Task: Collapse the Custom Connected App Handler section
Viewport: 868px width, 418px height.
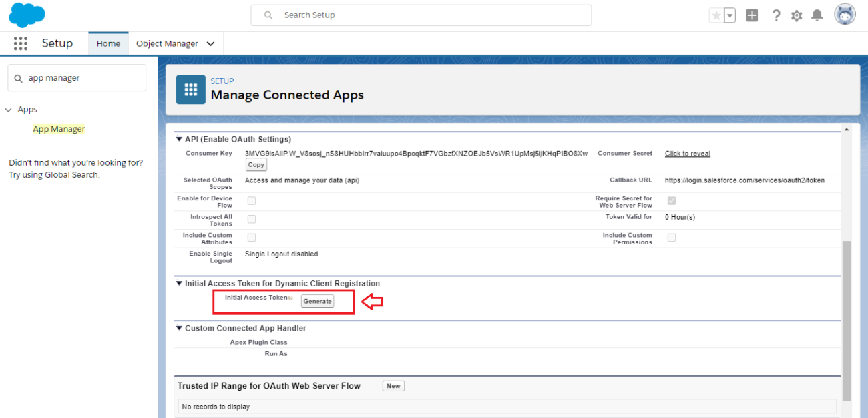Action: click(x=179, y=328)
